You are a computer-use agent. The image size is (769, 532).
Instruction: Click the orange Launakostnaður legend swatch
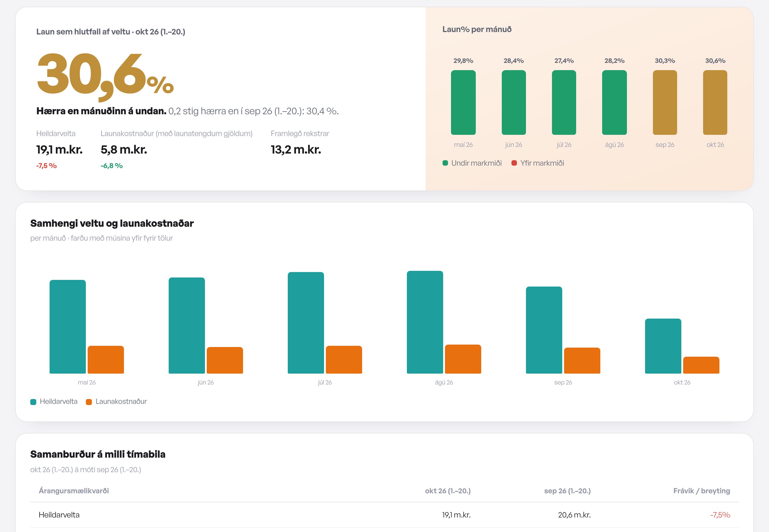pyautogui.click(x=89, y=402)
